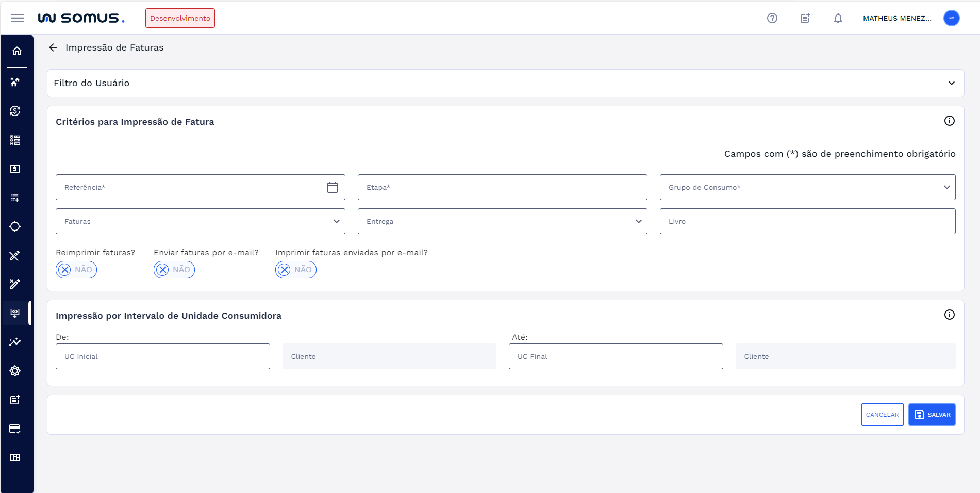The height and width of the screenshot is (493, 980).
Task: Open the Grupo de Consumo dropdown
Action: 807,187
